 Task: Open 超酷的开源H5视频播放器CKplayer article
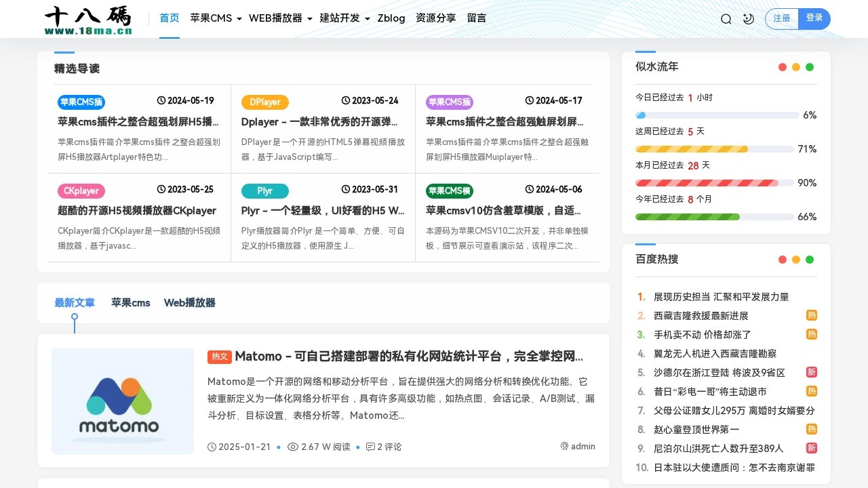click(x=137, y=211)
